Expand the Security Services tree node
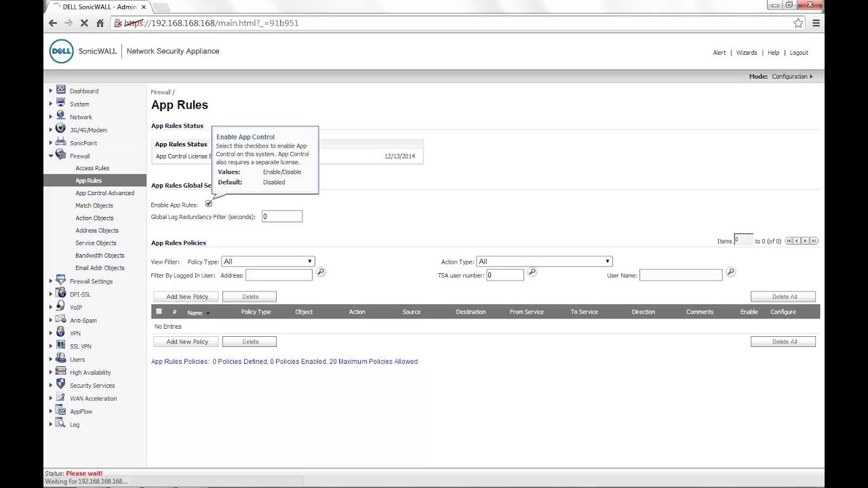868x488 pixels. pyautogui.click(x=50, y=385)
